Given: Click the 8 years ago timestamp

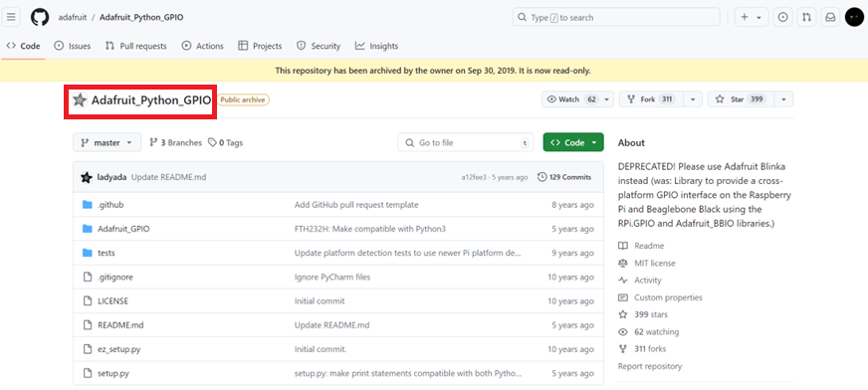Looking at the screenshot, I should coord(572,205).
